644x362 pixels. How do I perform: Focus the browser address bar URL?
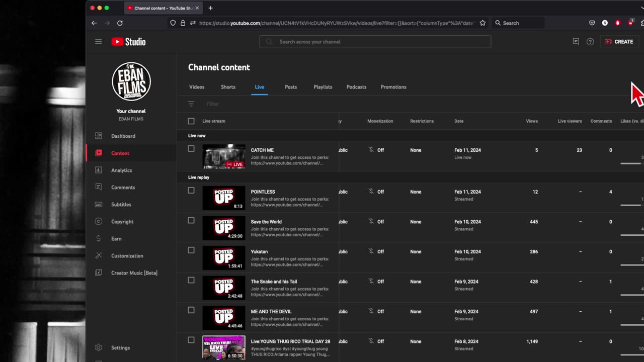pyautogui.click(x=336, y=23)
